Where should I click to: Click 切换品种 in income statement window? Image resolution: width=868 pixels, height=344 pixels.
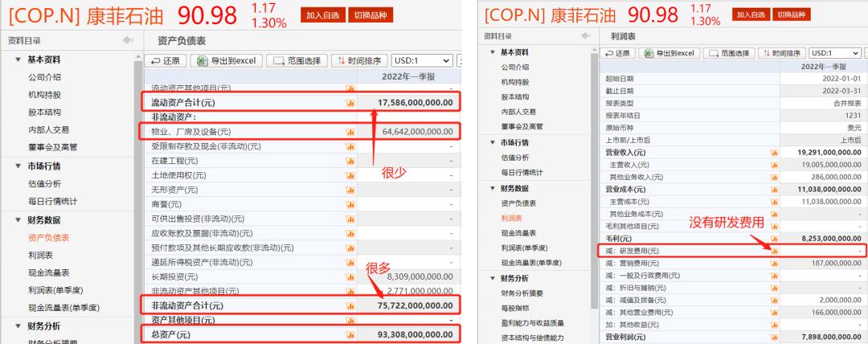[x=792, y=15]
